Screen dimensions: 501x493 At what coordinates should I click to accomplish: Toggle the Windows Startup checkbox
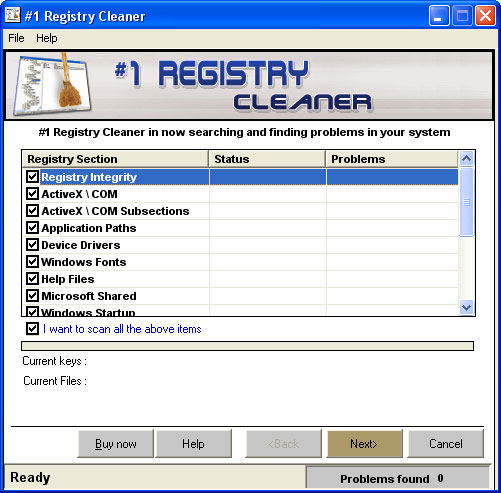tap(32, 312)
